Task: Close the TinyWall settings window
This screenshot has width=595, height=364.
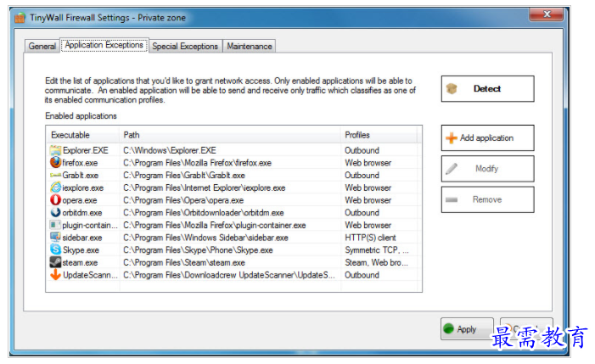Action: 547,14
